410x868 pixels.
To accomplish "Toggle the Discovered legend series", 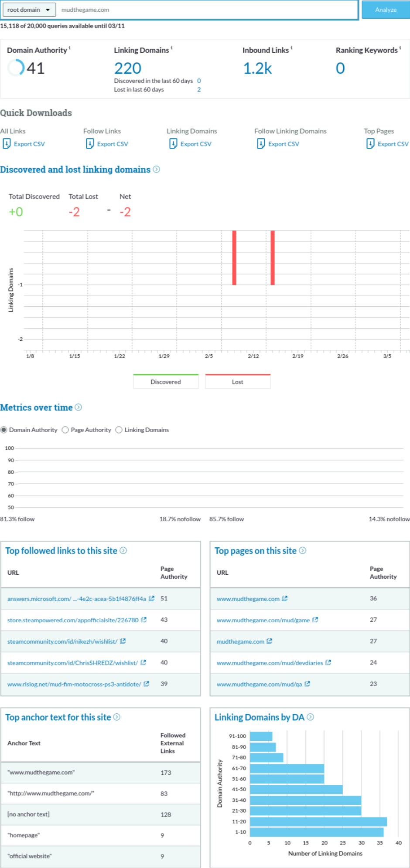I will [166, 382].
